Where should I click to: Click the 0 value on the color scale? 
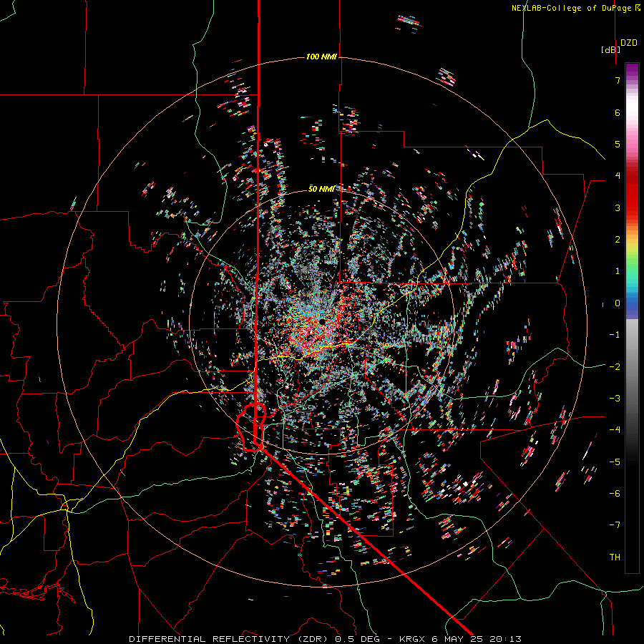618,303
